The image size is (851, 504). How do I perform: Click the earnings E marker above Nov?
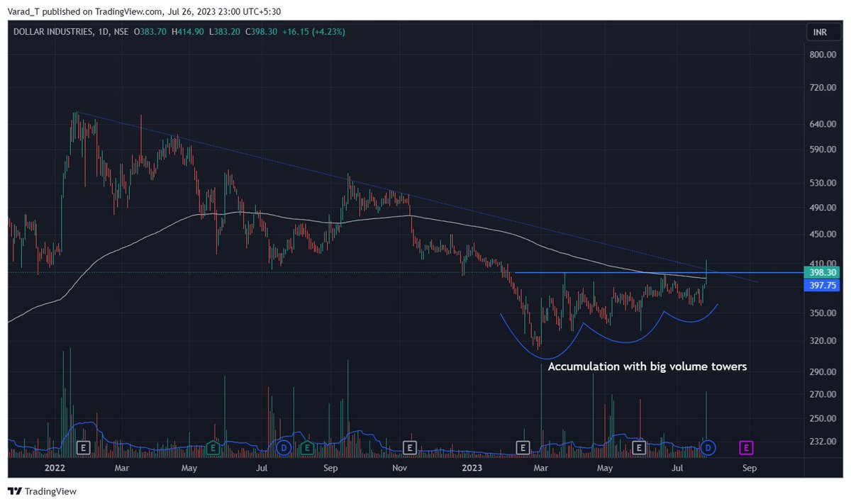pos(408,447)
